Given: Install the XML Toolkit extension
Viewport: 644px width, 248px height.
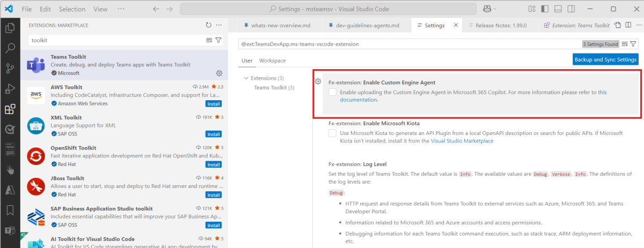Looking at the screenshot, I should coord(214,134).
